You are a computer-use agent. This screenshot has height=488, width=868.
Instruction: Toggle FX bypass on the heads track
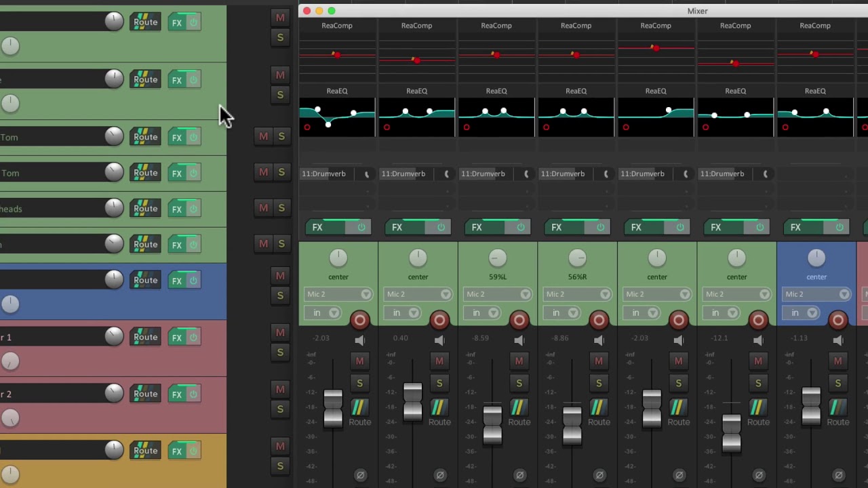click(x=193, y=209)
